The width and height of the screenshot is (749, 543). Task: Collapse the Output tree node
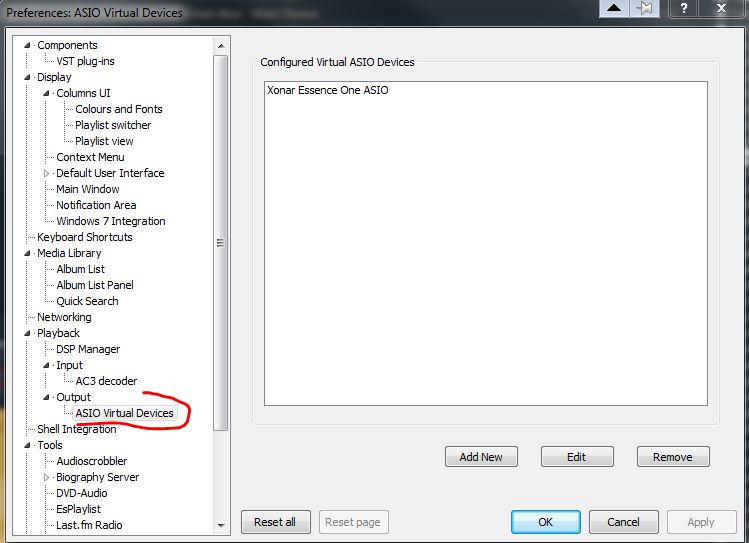click(46, 397)
